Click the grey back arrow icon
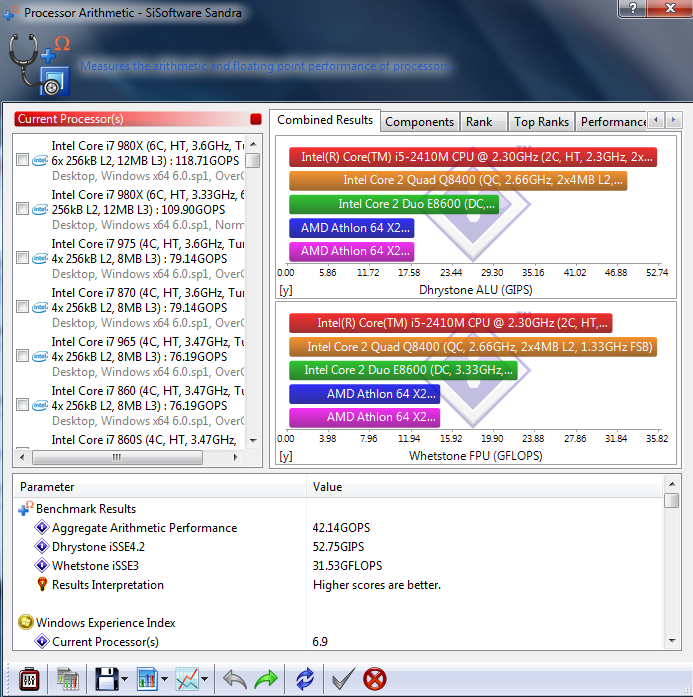693x697 pixels. click(235, 679)
